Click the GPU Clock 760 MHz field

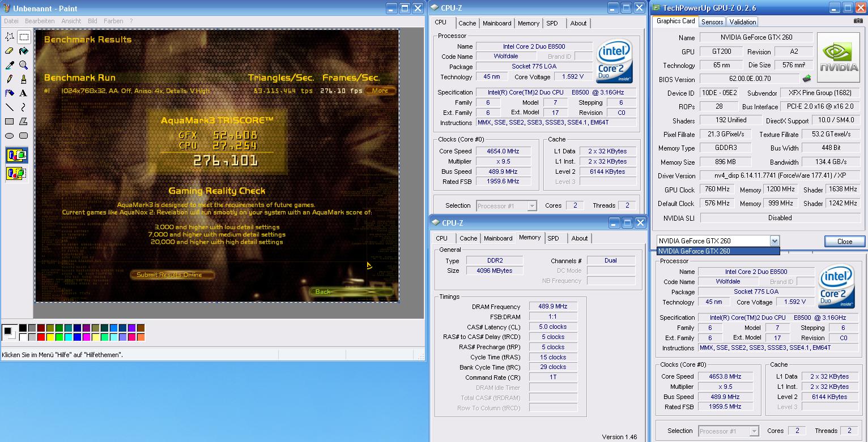coord(717,189)
